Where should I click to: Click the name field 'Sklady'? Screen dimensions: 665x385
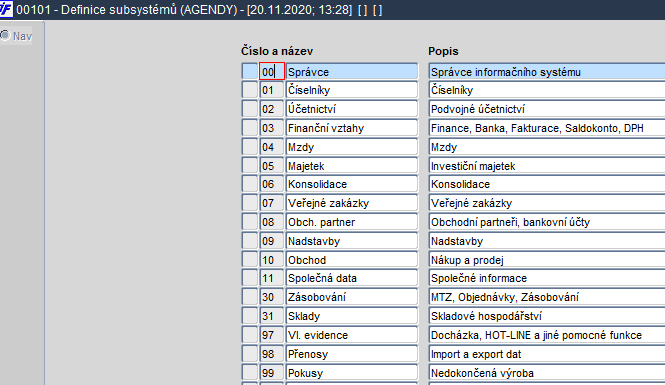click(x=352, y=316)
